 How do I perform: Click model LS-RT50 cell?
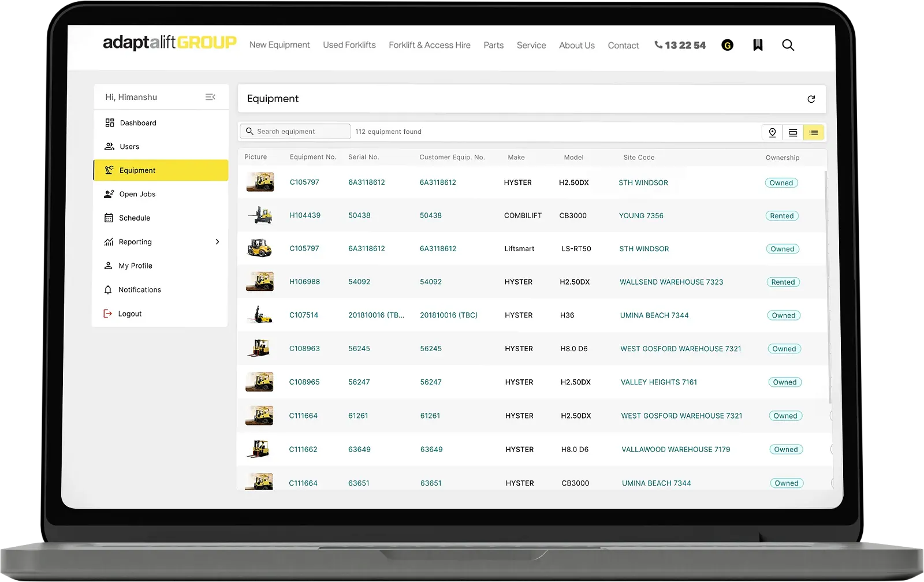(576, 249)
